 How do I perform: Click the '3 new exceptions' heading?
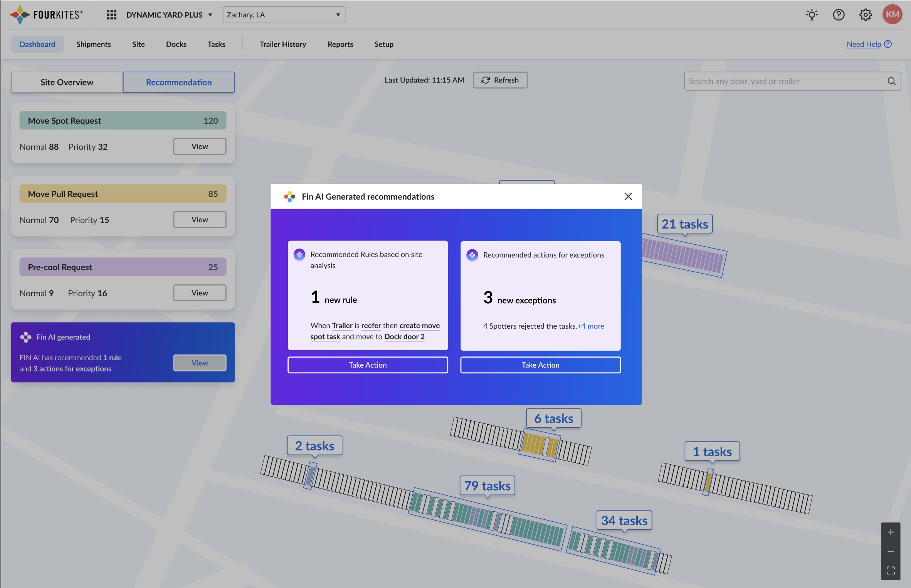[519, 298]
